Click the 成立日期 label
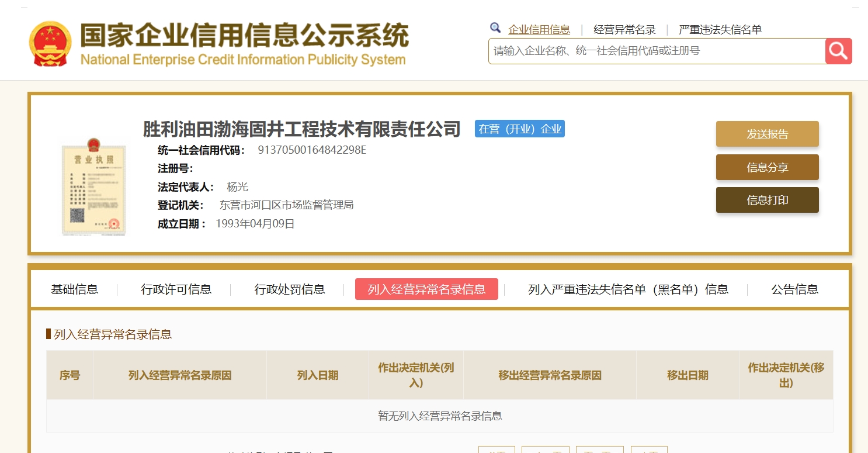868x453 pixels. [x=182, y=224]
